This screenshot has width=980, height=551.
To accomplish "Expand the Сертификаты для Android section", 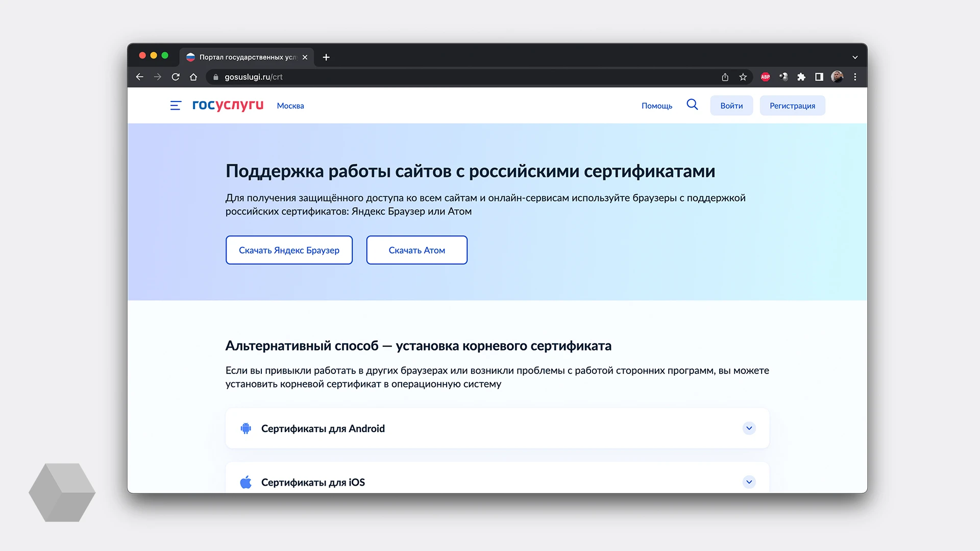I will pyautogui.click(x=749, y=428).
